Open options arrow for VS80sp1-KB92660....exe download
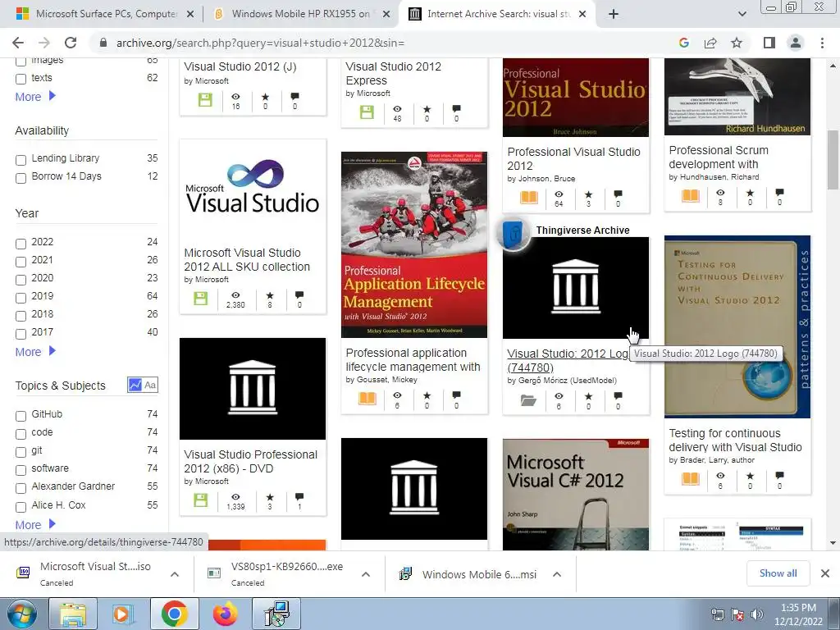The image size is (840, 630). pyautogui.click(x=365, y=573)
